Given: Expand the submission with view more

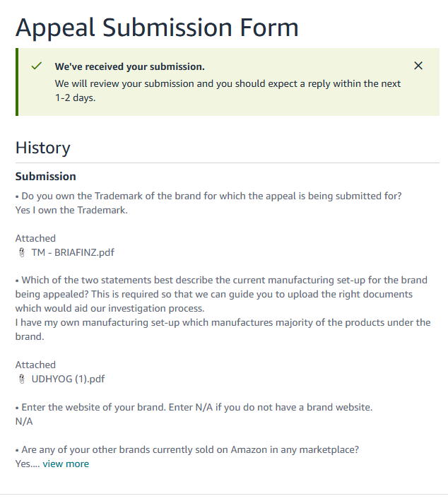Looking at the screenshot, I should [66, 464].
